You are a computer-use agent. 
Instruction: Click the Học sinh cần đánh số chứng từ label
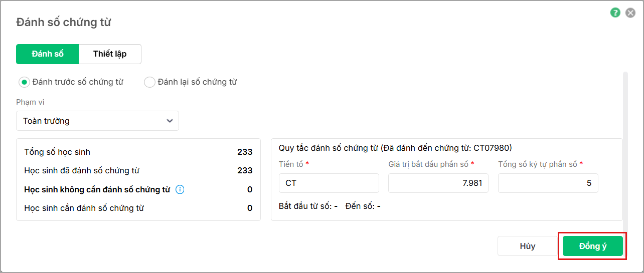[84, 208]
